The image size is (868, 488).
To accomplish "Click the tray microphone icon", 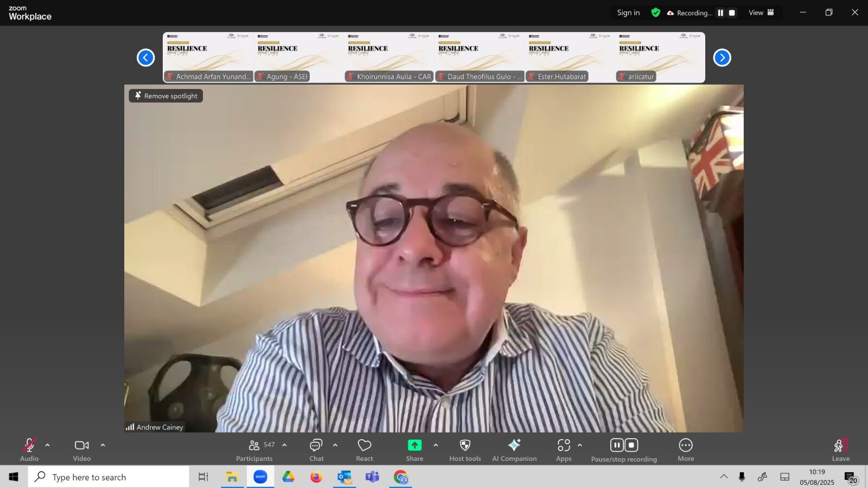I will [x=742, y=477].
